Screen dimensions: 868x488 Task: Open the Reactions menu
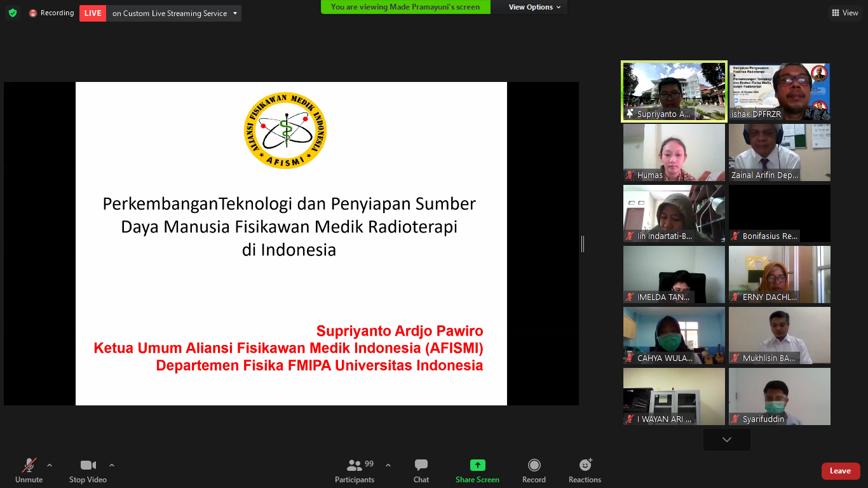click(x=585, y=471)
